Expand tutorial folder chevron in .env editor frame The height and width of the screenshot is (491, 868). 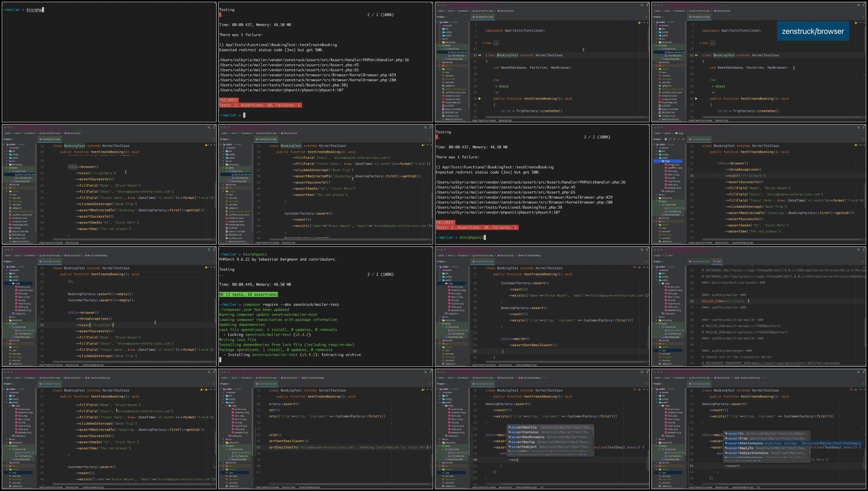click(656, 340)
